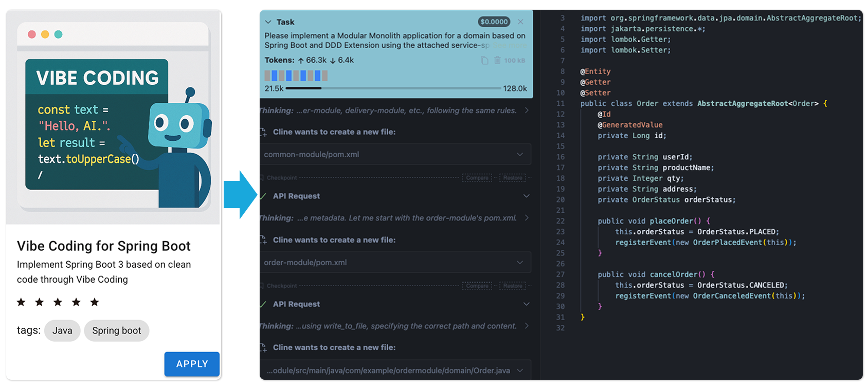868x389 pixels.
Task: Click check icon of API Request below order-module
Action: (x=263, y=304)
